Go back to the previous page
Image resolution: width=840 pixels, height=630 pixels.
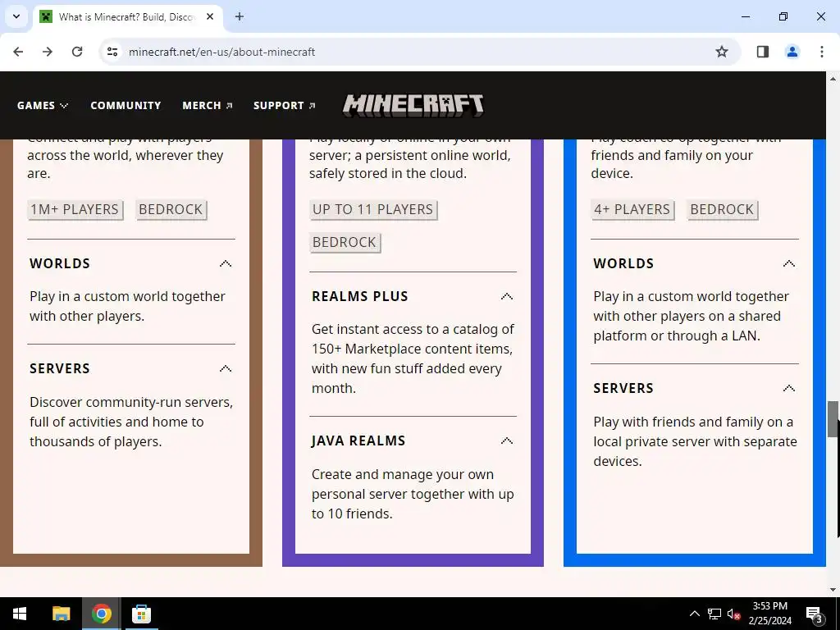18,52
